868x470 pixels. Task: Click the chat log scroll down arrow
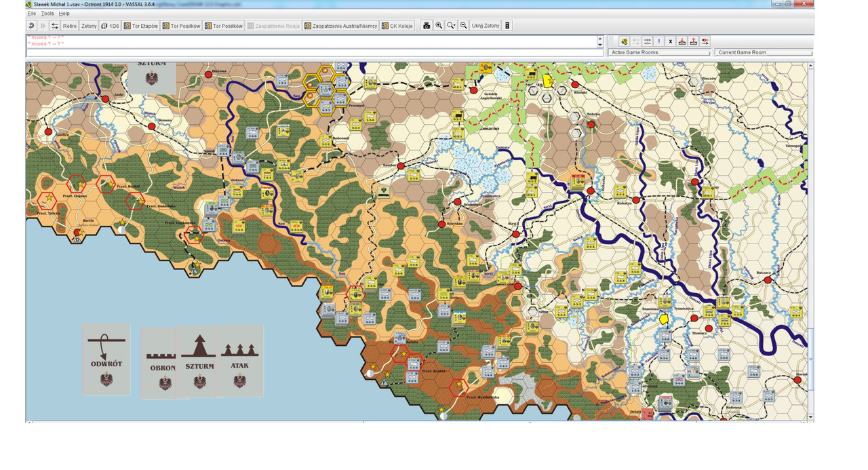pyautogui.click(x=599, y=45)
